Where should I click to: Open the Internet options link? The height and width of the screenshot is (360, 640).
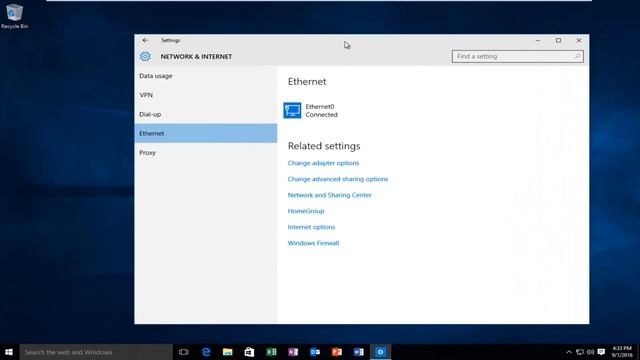coord(311,227)
